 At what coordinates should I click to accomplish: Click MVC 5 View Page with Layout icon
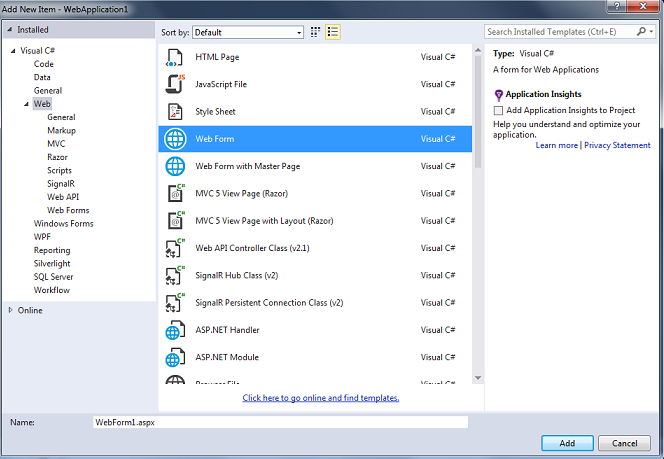tap(176, 221)
